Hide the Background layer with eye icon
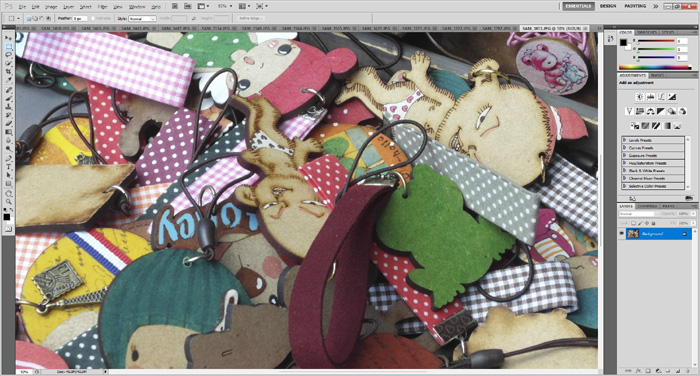This screenshot has height=376, width=700. point(622,234)
